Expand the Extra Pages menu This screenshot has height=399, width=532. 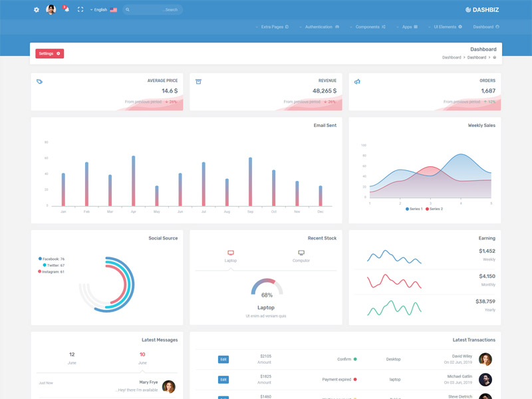[x=272, y=27]
